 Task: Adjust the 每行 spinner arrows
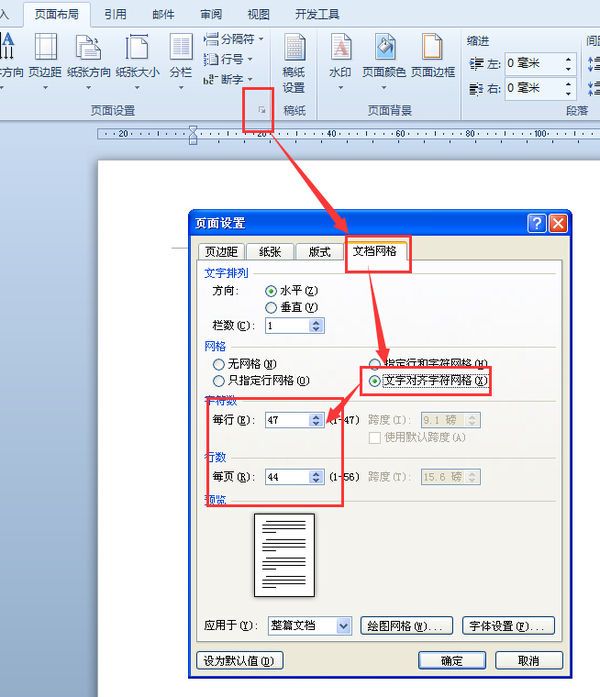316,420
